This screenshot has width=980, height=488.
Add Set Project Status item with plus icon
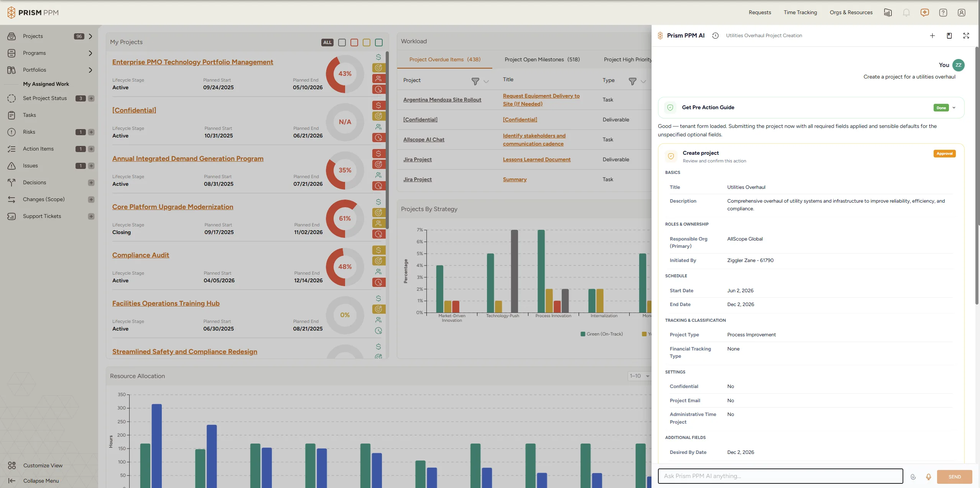click(x=91, y=98)
